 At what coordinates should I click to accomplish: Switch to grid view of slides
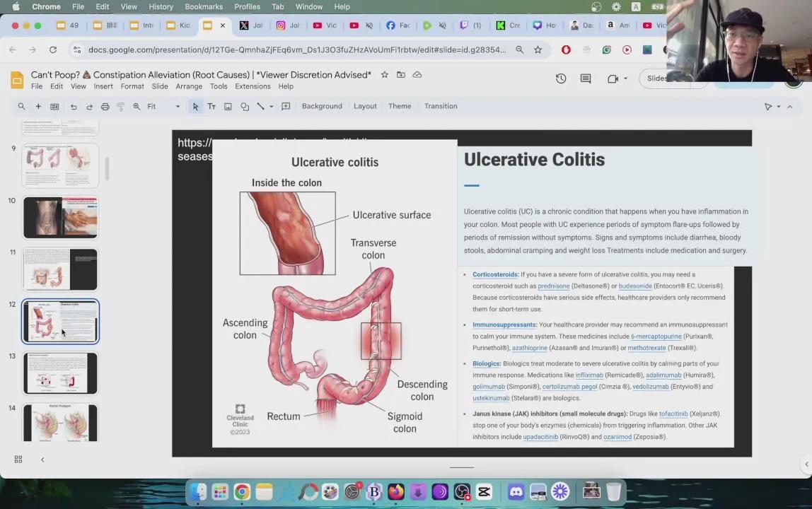pos(18,460)
